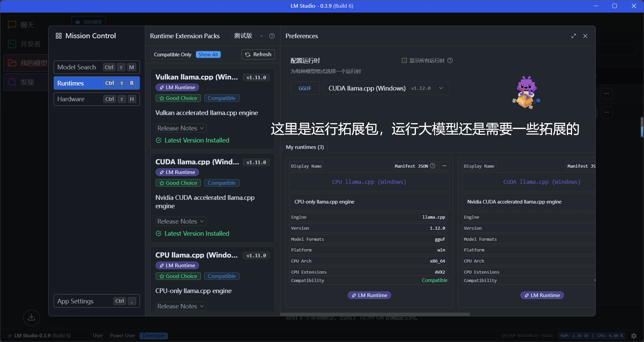Open the 我的模型 folder sidebar icon
Viewport: 644px width, 342px height.
pyautogui.click(x=12, y=63)
